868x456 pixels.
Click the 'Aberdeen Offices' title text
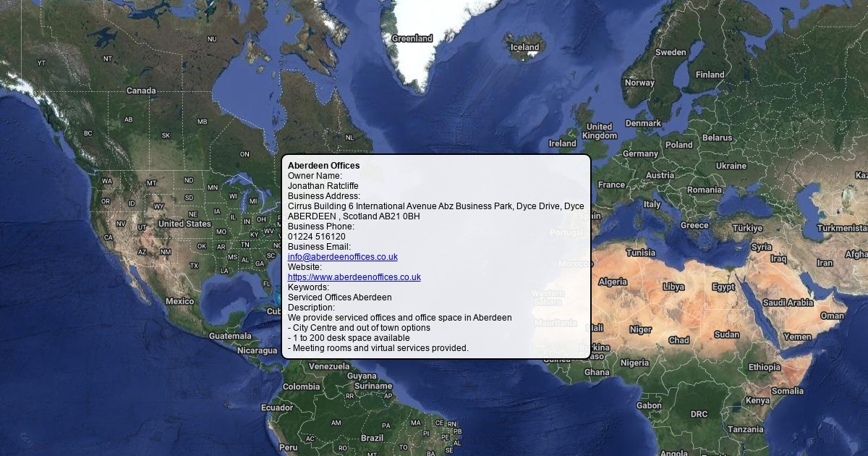click(323, 166)
